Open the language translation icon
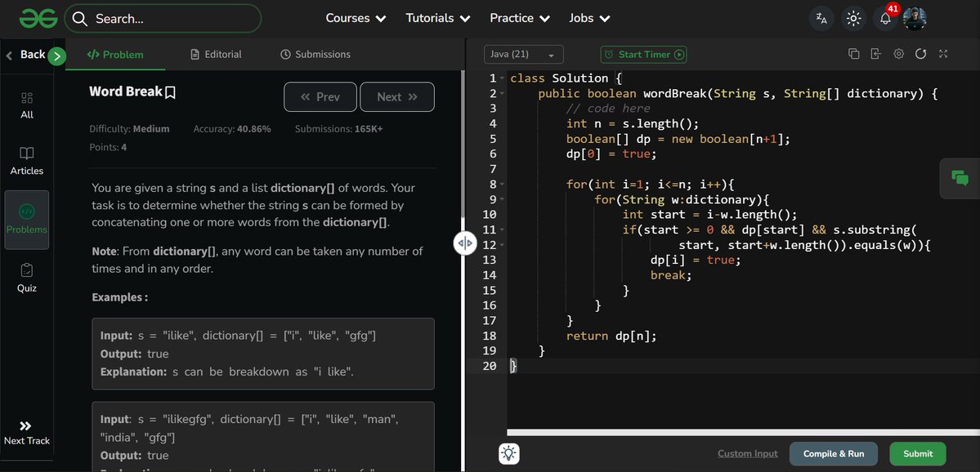This screenshot has width=980, height=472. (x=821, y=17)
